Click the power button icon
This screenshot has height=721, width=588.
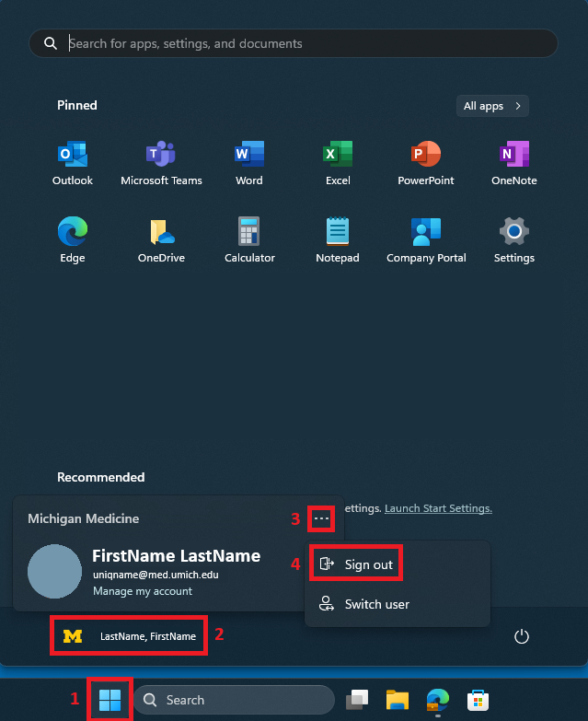522,636
